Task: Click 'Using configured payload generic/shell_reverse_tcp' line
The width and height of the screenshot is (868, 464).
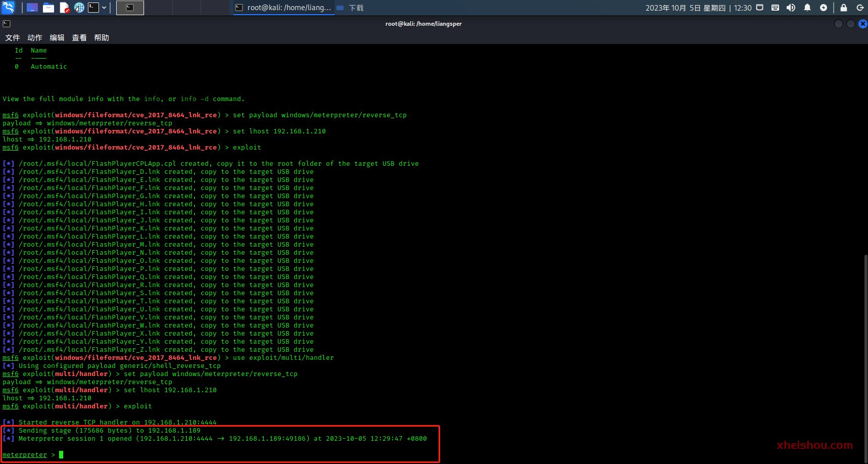Action: pyautogui.click(x=112, y=366)
